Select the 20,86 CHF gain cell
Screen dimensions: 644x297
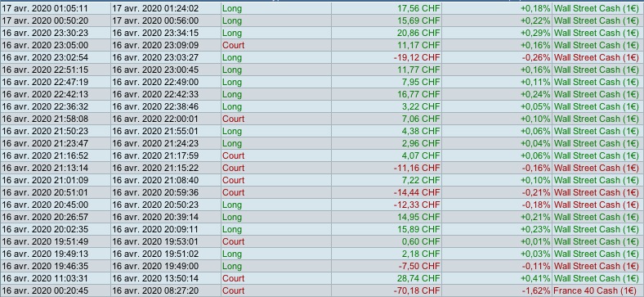pyautogui.click(x=418, y=33)
